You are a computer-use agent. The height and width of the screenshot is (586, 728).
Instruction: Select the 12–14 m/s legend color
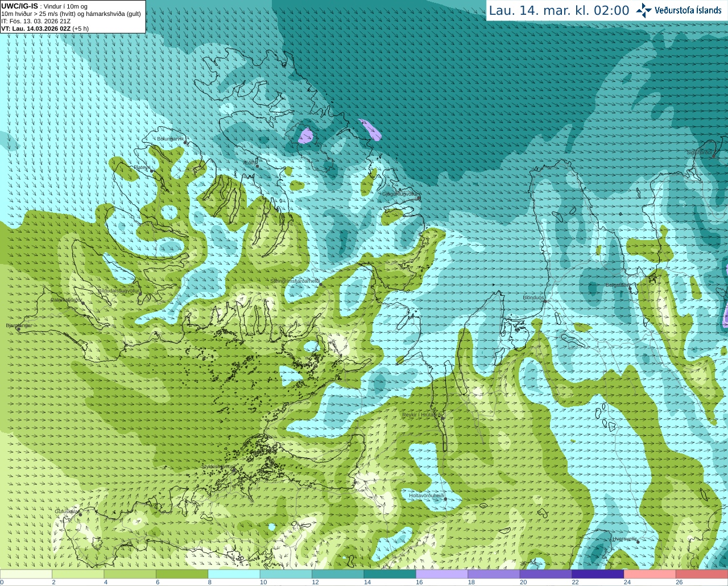[338, 574]
